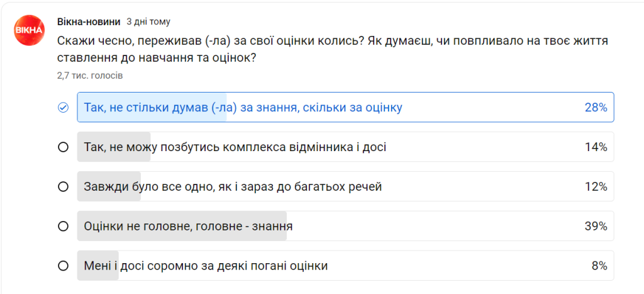Choose 'Завжди було все одно' answer text

tap(233, 187)
